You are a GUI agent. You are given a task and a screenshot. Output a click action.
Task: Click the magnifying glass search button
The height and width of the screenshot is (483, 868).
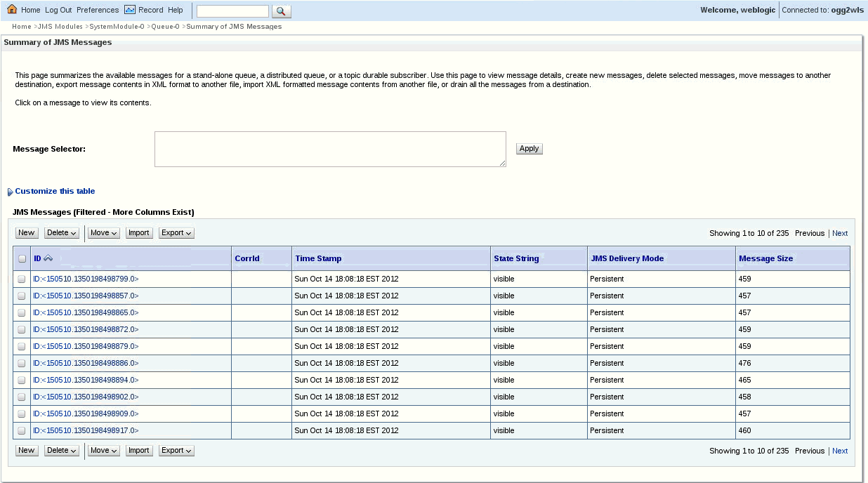(281, 11)
